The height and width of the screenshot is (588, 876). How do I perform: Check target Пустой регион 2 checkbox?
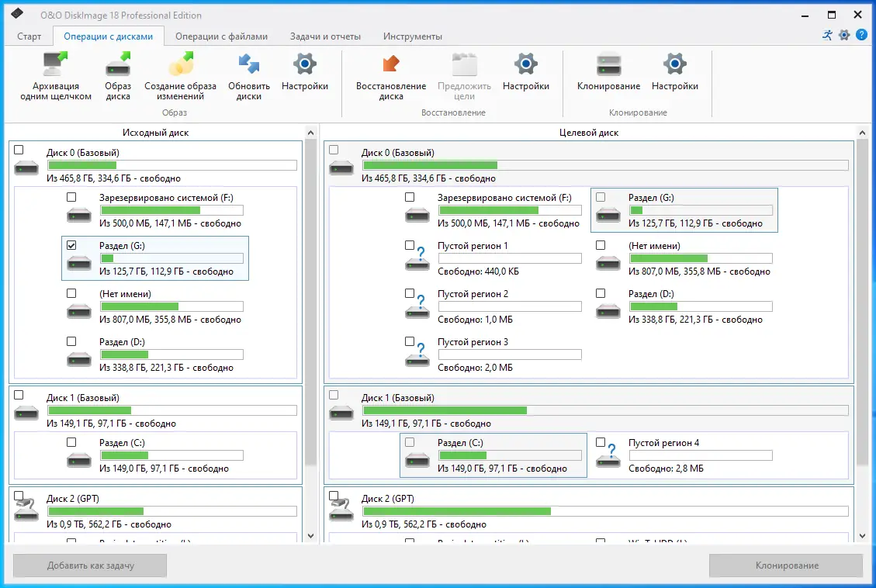[410, 293]
